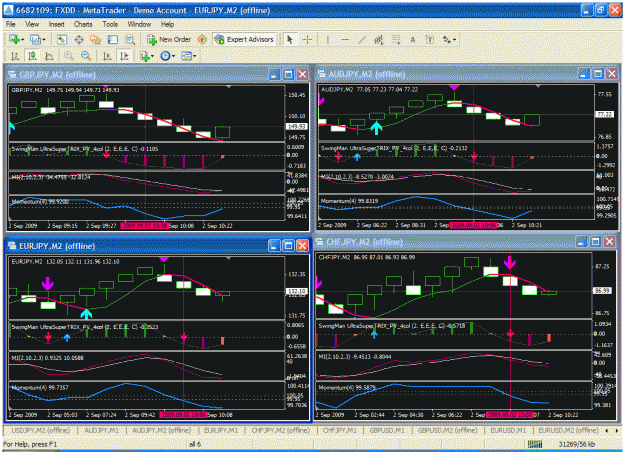Image resolution: width=625 pixels, height=452 pixels.
Task: Switch to Candlesticks chart mode
Action: pyautogui.click(x=32, y=56)
